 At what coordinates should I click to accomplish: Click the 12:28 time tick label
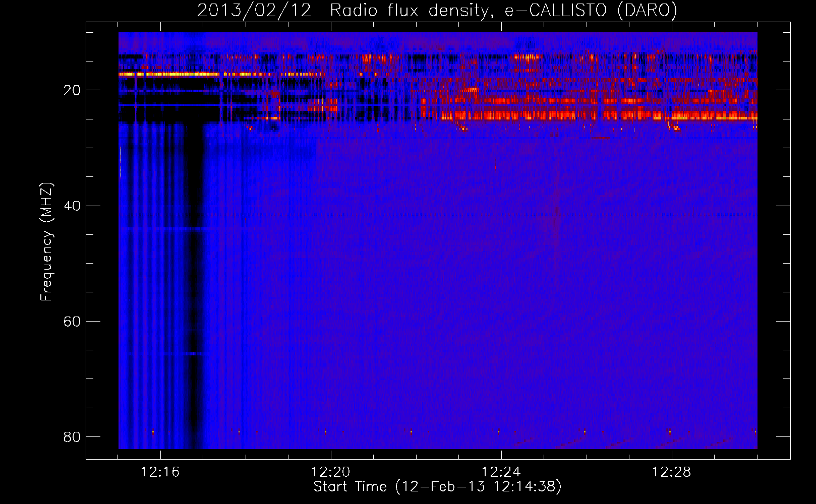tap(671, 472)
